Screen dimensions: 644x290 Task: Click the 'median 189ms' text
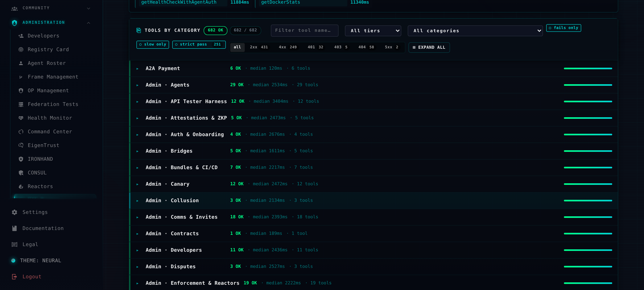pyautogui.click(x=266, y=234)
